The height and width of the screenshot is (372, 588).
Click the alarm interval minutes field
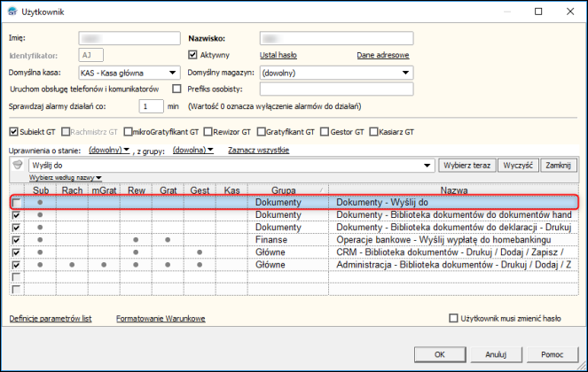150,106
